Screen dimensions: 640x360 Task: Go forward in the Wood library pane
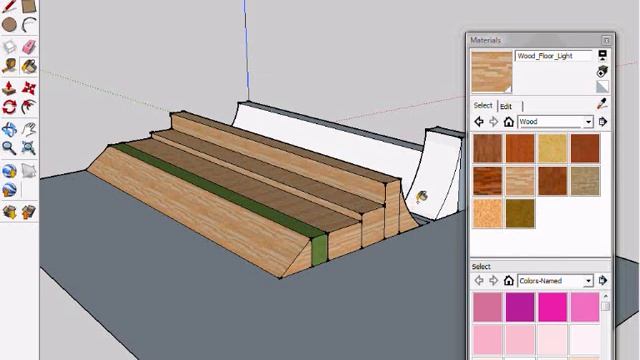[493, 122]
